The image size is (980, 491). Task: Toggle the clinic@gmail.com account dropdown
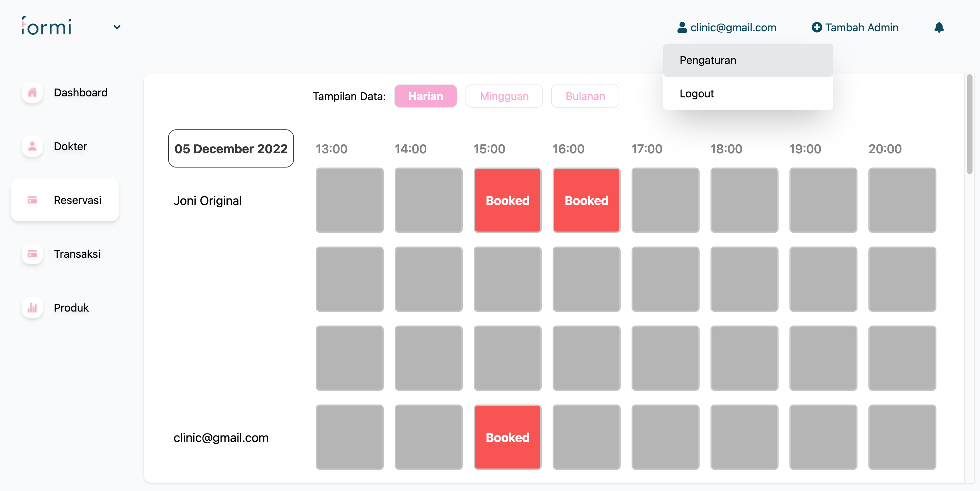pyautogui.click(x=733, y=27)
